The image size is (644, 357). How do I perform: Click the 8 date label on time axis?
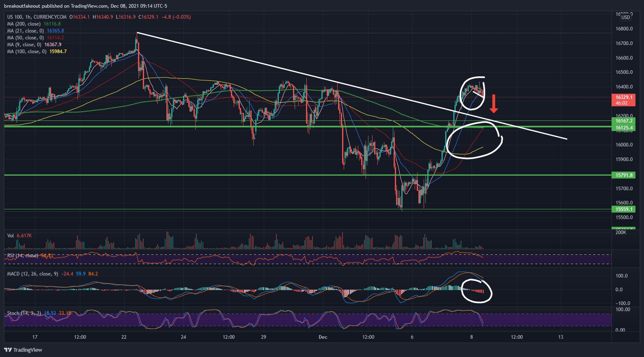click(472, 337)
